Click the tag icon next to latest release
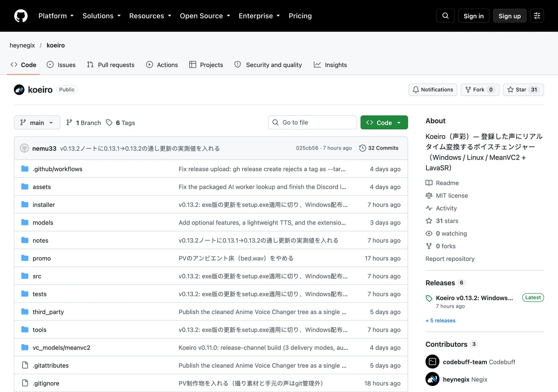This screenshot has width=558, height=392. coord(429,298)
